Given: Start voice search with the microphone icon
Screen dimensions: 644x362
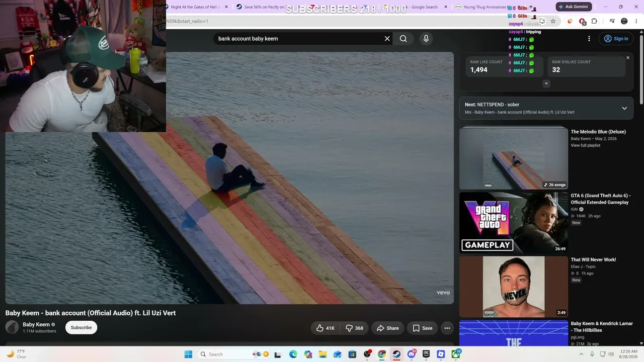Looking at the screenshot, I should pos(426,39).
